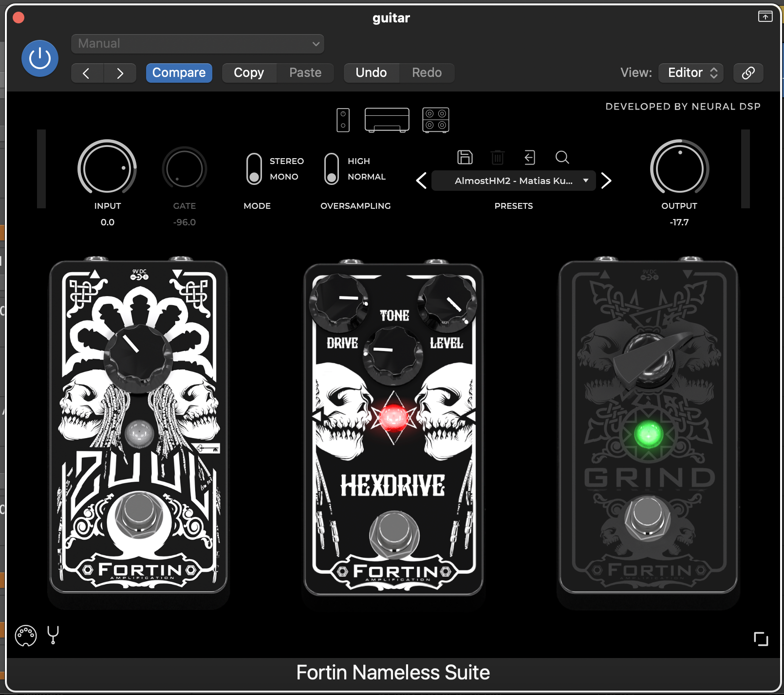The image size is (784, 695).
Task: Expand plugin window with top-right icon
Action: (765, 17)
